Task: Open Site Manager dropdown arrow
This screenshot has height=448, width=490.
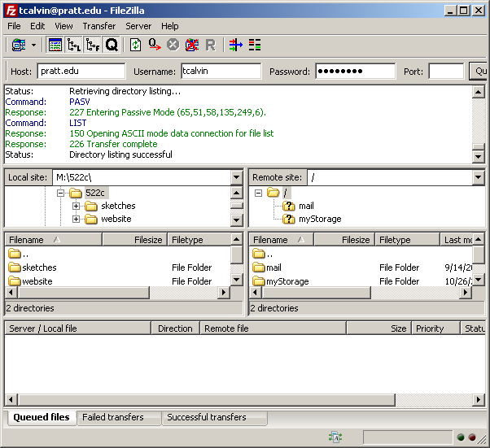Action: click(33, 46)
